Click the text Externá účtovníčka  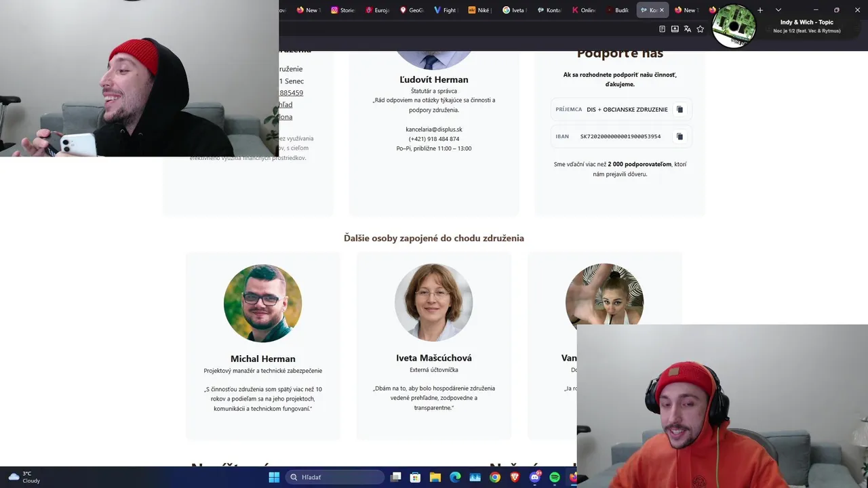coord(434,370)
